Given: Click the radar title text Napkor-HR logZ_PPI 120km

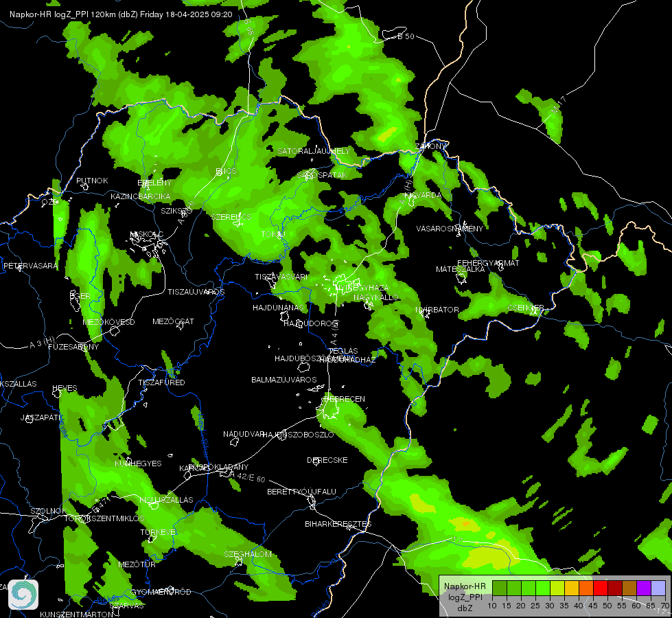Looking at the screenshot, I should pos(62,14).
